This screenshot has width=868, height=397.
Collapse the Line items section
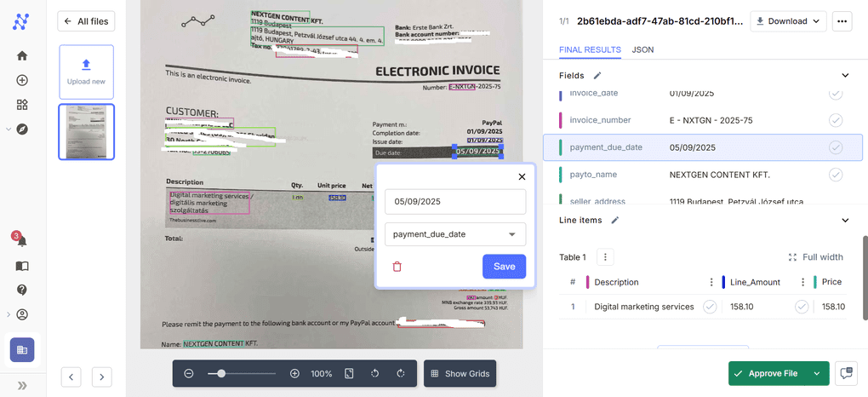tap(845, 221)
